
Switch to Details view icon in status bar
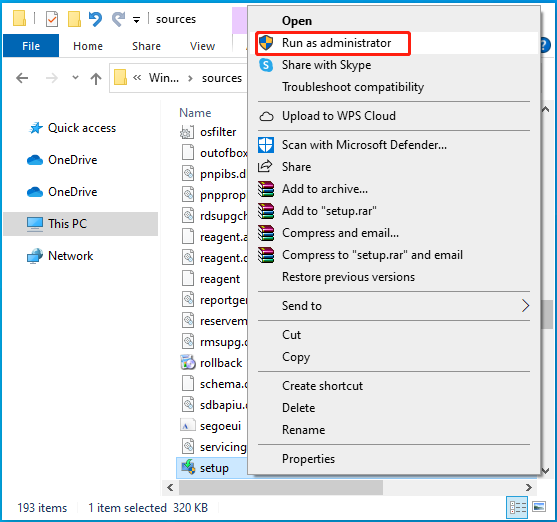518,507
